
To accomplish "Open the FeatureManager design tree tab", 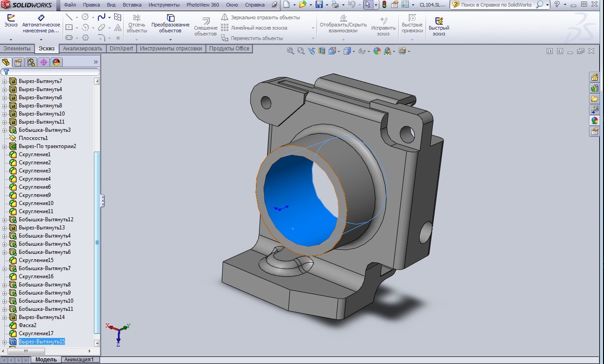I will click(6, 62).
